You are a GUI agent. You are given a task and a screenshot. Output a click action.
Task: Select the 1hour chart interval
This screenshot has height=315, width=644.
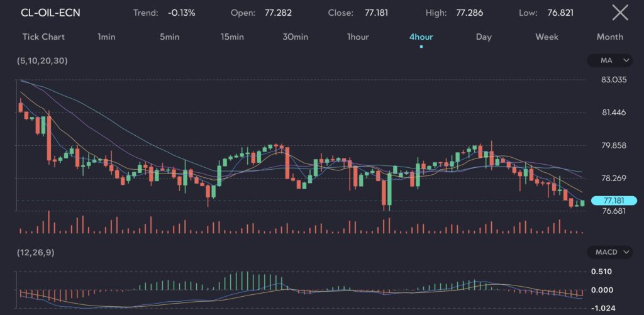pos(358,37)
